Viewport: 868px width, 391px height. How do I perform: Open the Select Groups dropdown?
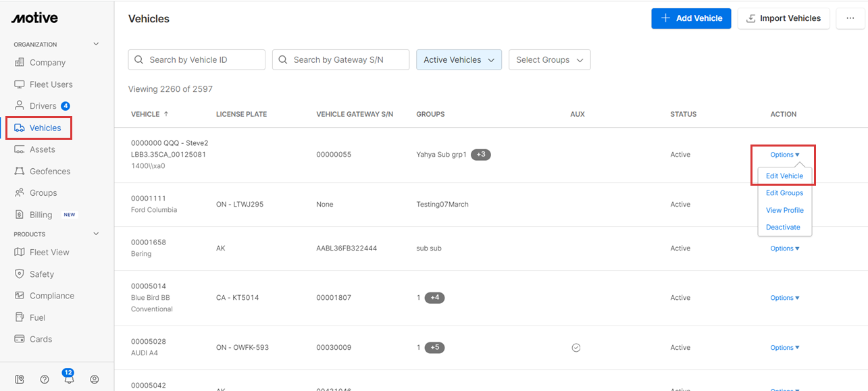[549, 59]
